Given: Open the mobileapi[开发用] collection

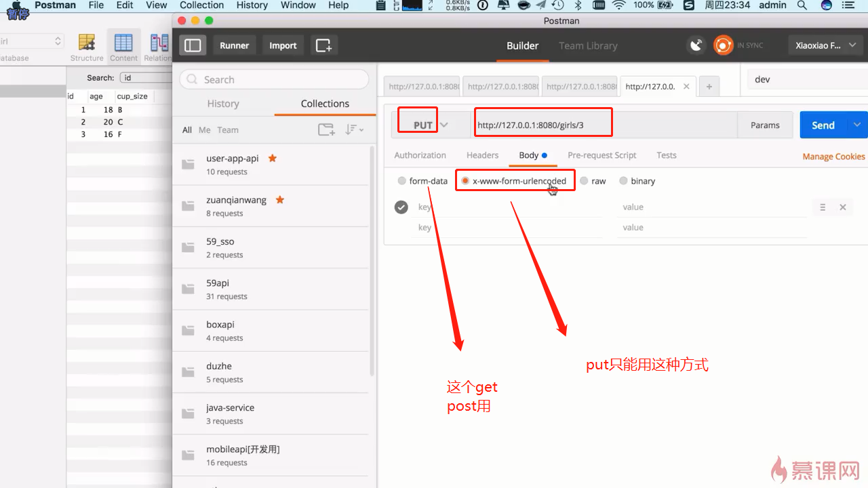Looking at the screenshot, I should click(x=271, y=455).
